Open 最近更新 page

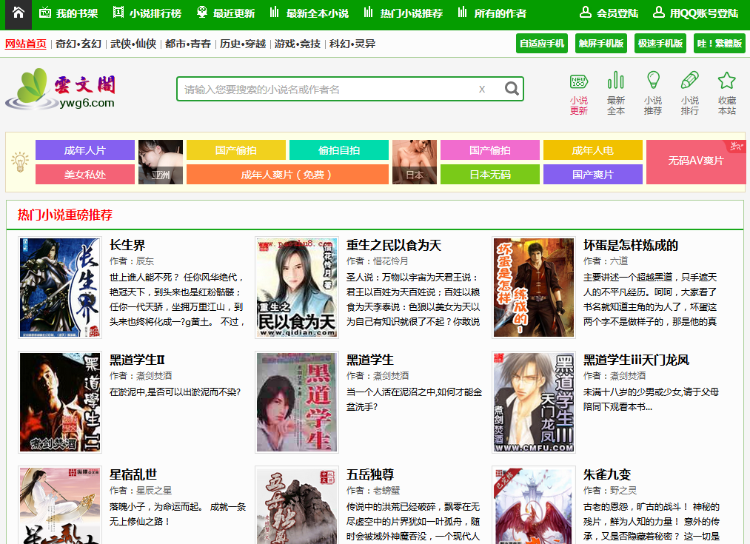(226, 13)
